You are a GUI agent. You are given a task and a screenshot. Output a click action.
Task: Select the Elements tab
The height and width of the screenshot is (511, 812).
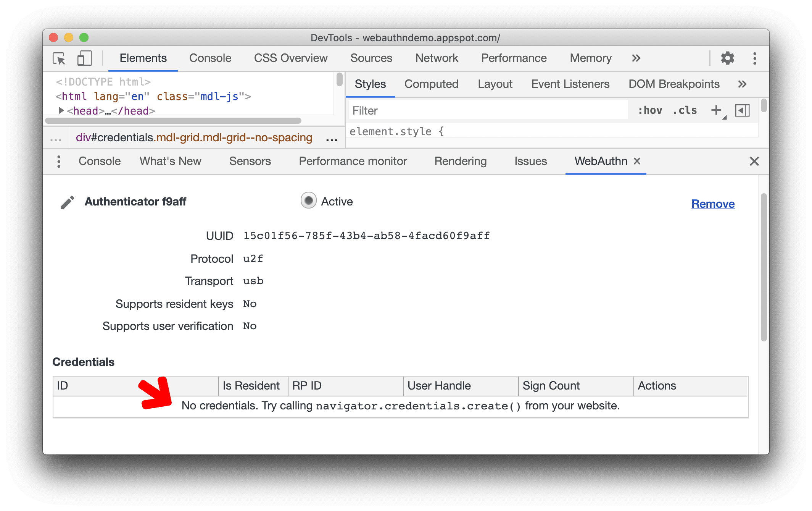point(143,58)
